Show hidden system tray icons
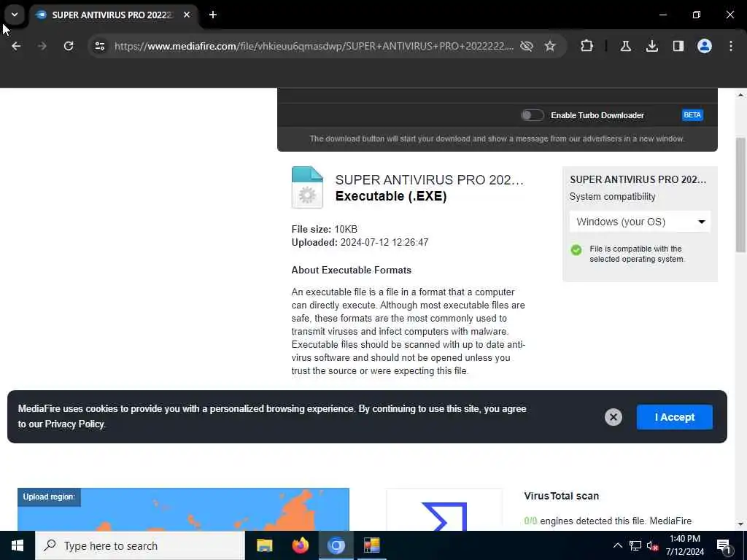Screen dimensions: 747x560 (617, 545)
